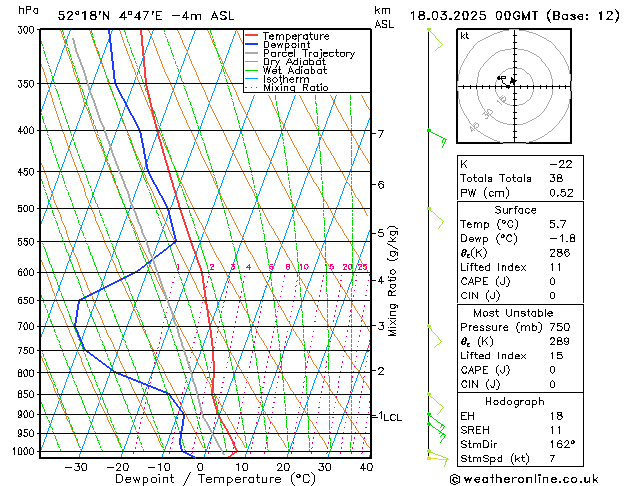Click the Hodograph section header in table
The image size is (629, 486).
coord(515,402)
